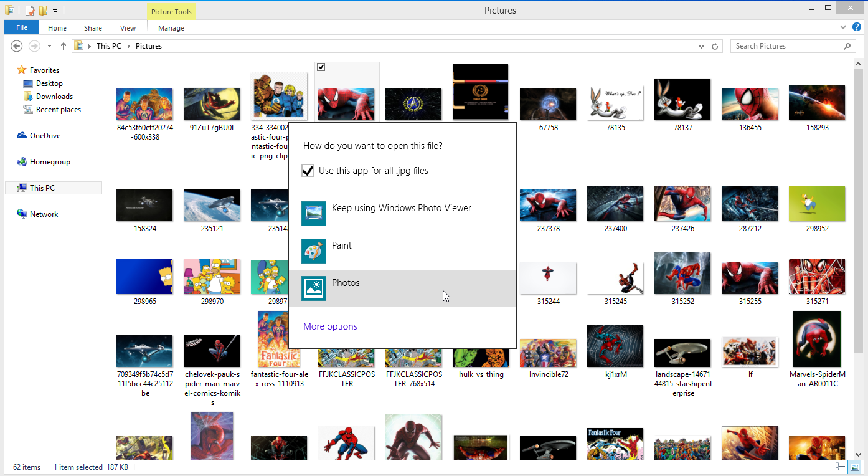Switch to the Share ribbon tab

tap(93, 28)
